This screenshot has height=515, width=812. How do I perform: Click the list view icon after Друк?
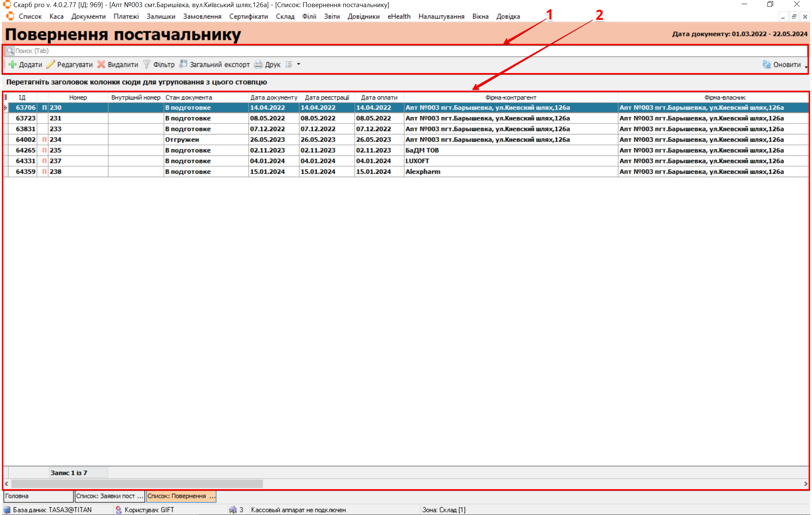click(289, 64)
